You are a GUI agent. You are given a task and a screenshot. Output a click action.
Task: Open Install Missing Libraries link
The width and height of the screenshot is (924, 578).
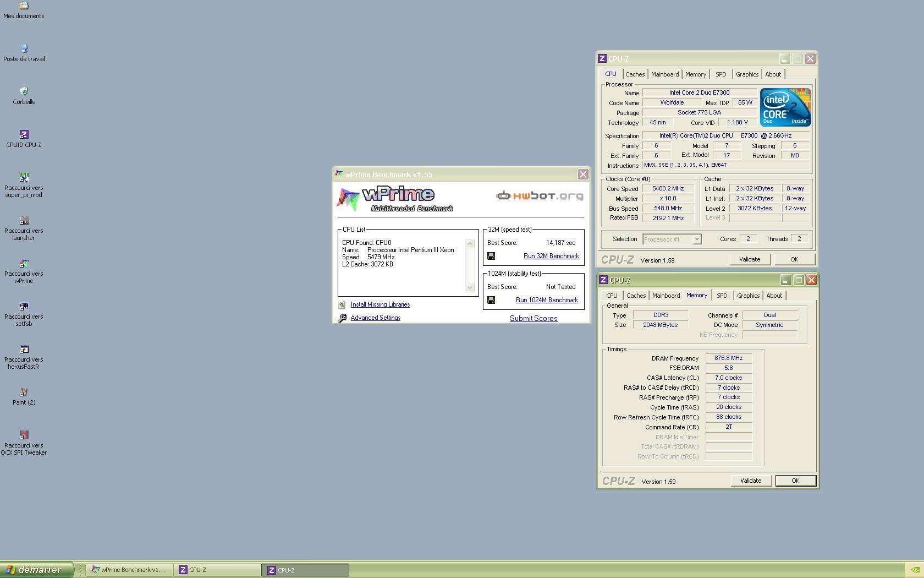(380, 304)
